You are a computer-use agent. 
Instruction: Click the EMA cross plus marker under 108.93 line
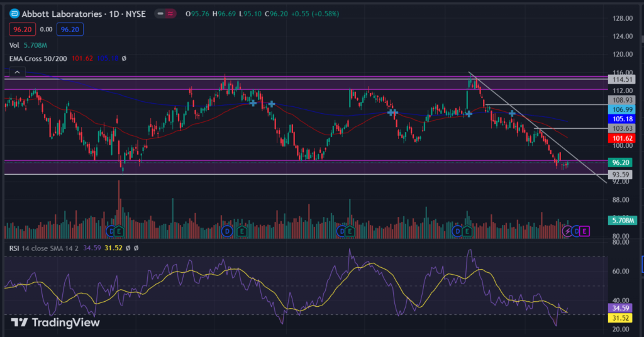[x=512, y=113]
